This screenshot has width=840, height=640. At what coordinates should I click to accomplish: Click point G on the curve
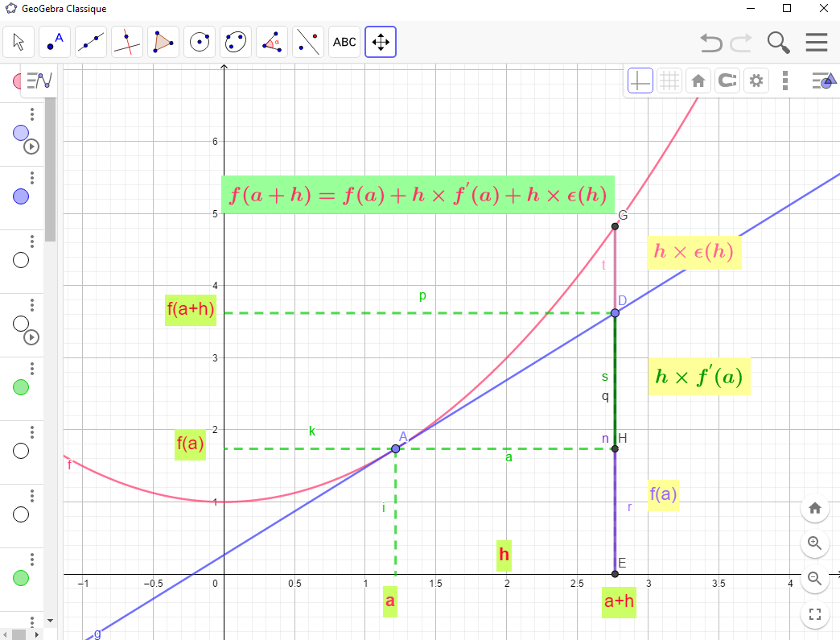coord(615,226)
